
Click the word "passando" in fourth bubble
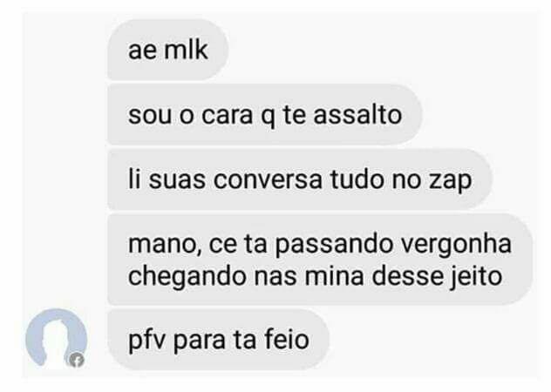pyautogui.click(x=334, y=246)
